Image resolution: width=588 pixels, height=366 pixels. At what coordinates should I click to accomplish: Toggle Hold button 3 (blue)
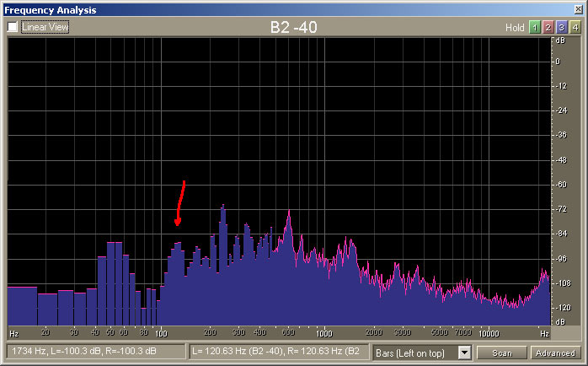click(x=561, y=27)
